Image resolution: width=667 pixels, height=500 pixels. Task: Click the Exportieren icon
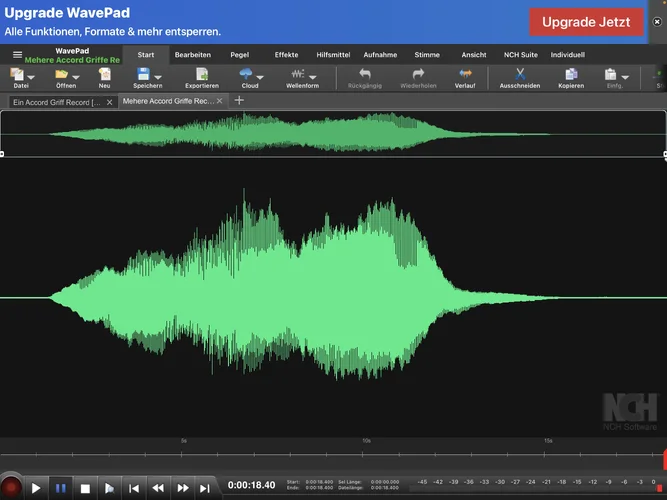(x=201, y=75)
